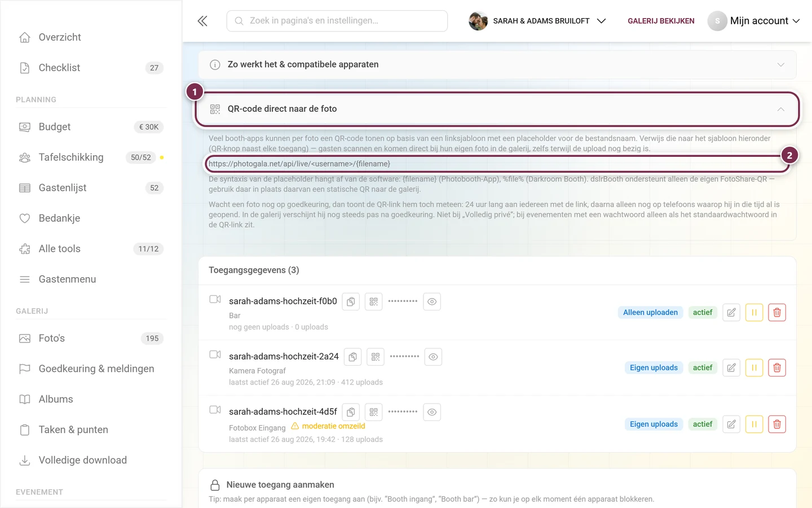Show QR code for sarah-adams-hochzeit-2a24

point(376,357)
